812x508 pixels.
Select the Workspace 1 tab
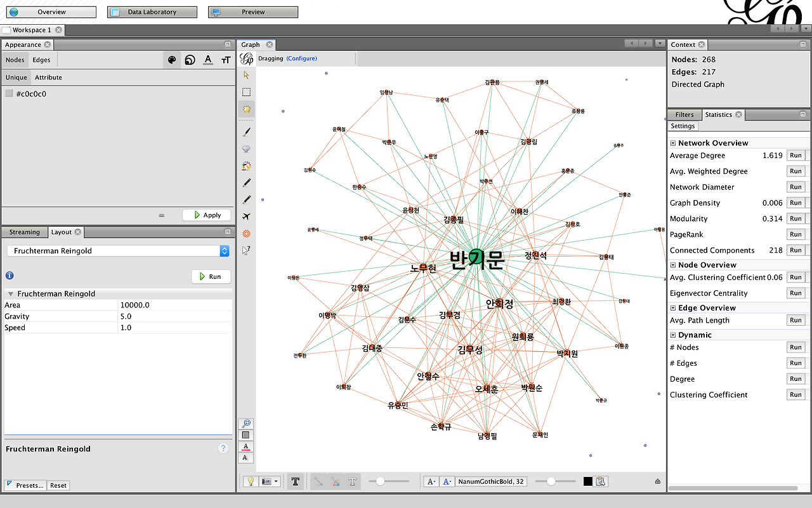pos(32,30)
